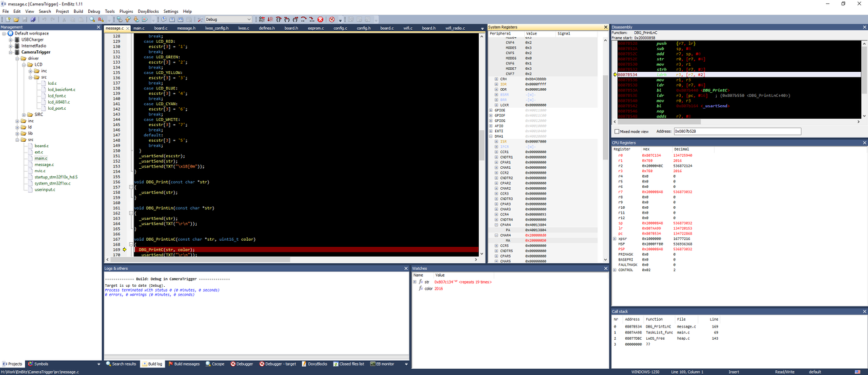Click the Open file toolbar icon
The height and width of the screenshot is (375, 868).
[x=16, y=19]
